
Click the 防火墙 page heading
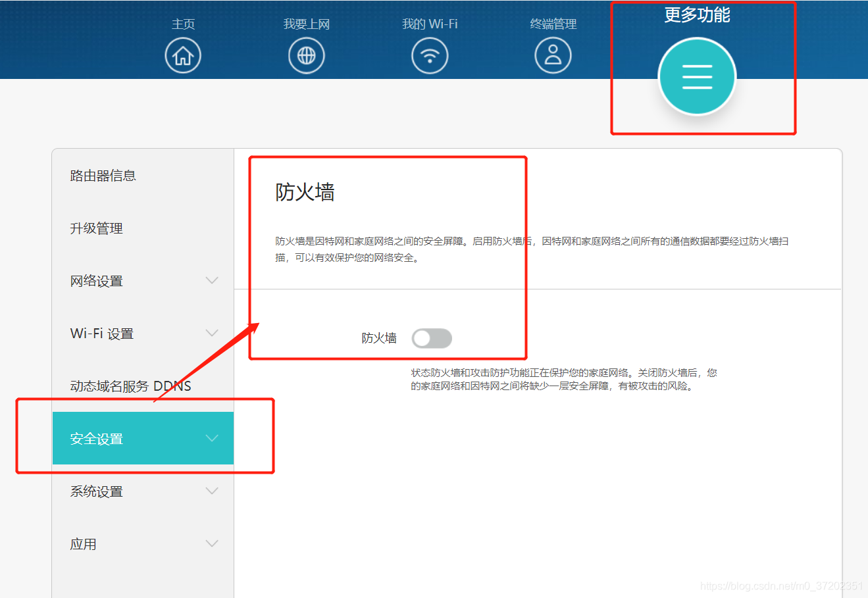pos(305,192)
